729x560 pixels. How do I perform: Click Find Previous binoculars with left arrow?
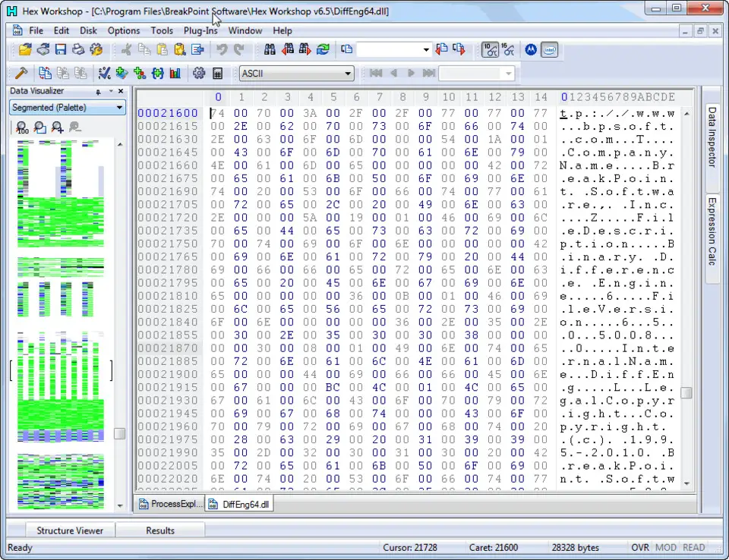point(287,49)
